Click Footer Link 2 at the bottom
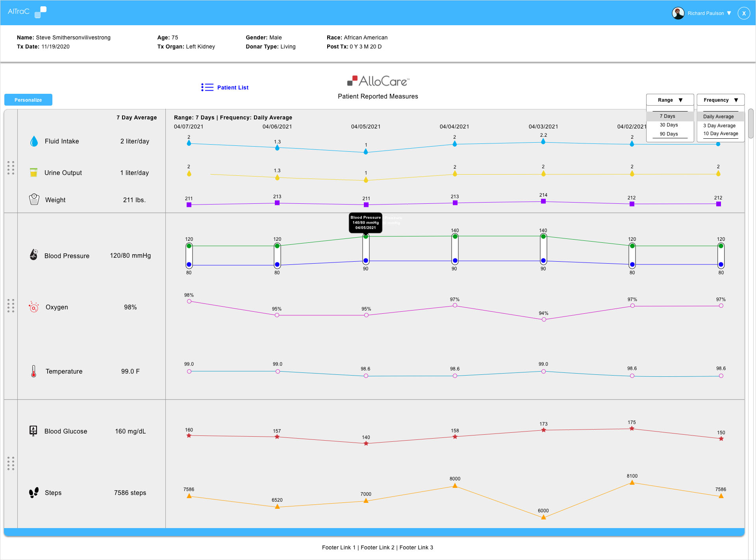Viewport: 756px width, 560px height. [x=377, y=547]
